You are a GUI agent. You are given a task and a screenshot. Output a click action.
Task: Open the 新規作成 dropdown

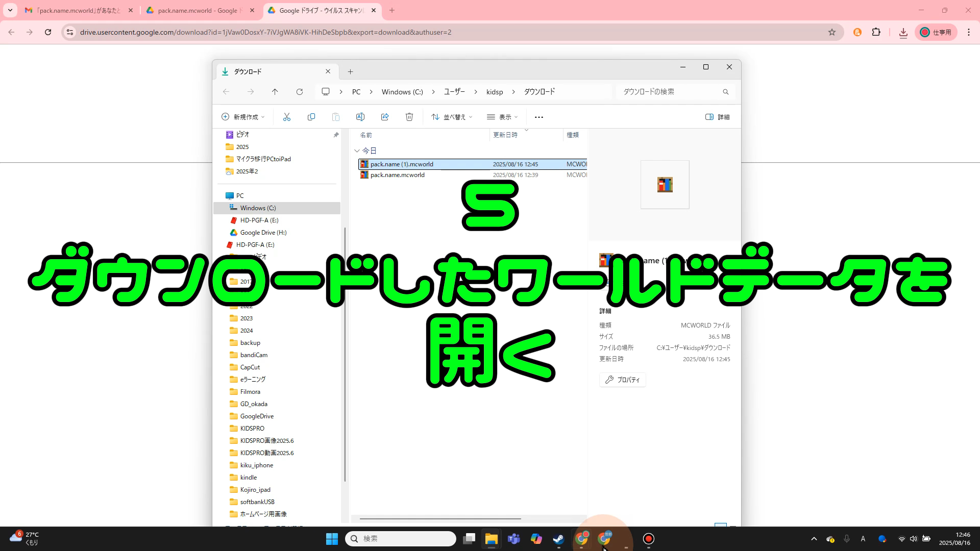(x=243, y=117)
